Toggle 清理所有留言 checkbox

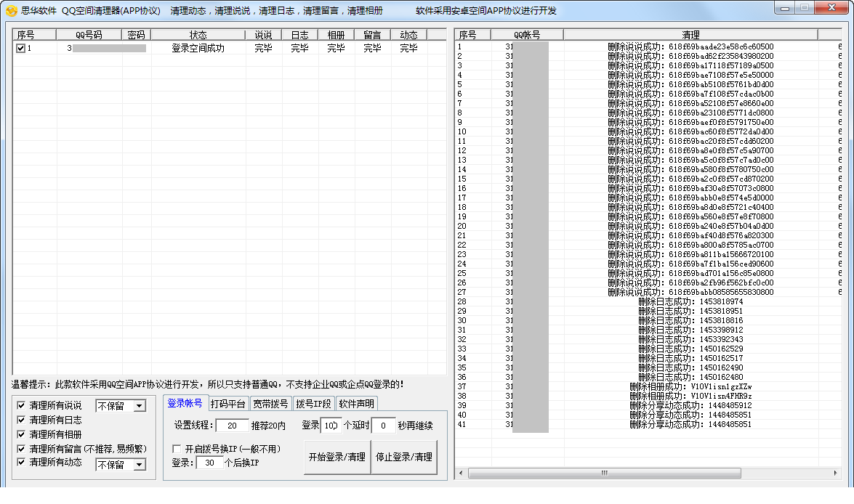click(21, 449)
